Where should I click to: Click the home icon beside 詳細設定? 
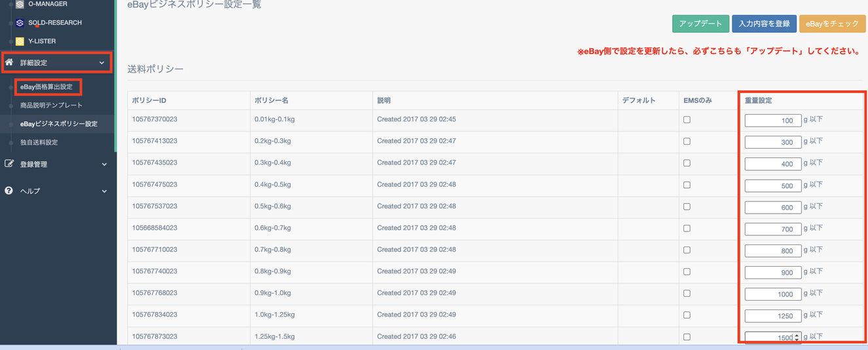pyautogui.click(x=9, y=62)
